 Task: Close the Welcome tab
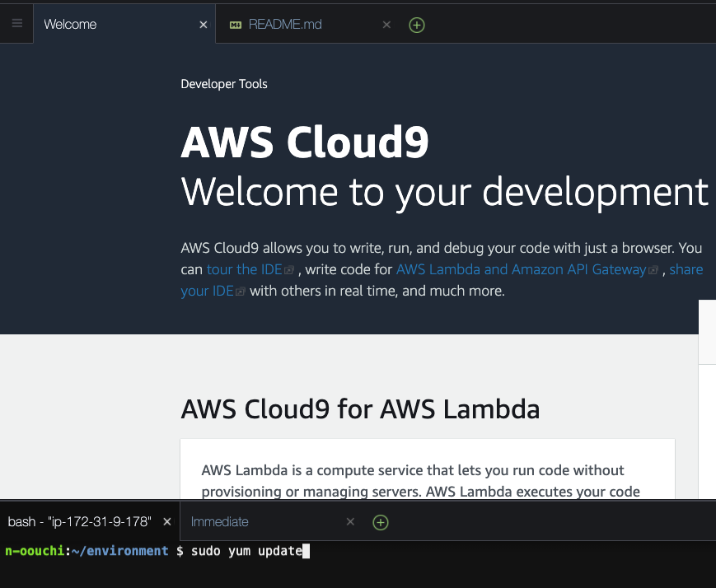click(204, 25)
